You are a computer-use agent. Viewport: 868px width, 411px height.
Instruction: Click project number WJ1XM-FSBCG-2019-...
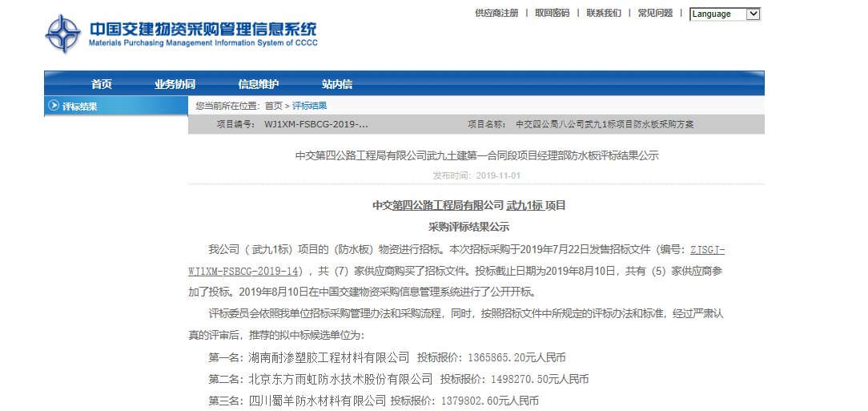(x=316, y=125)
